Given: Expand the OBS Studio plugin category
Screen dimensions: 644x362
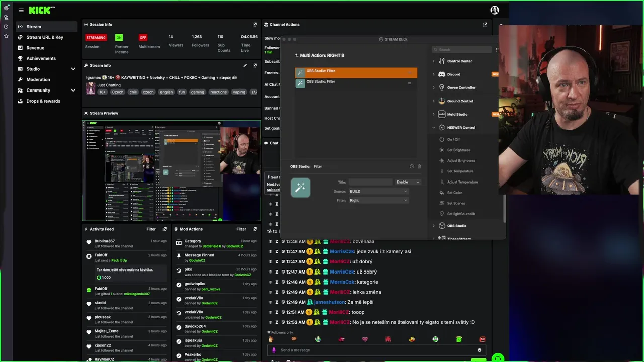Looking at the screenshot, I should (x=434, y=226).
